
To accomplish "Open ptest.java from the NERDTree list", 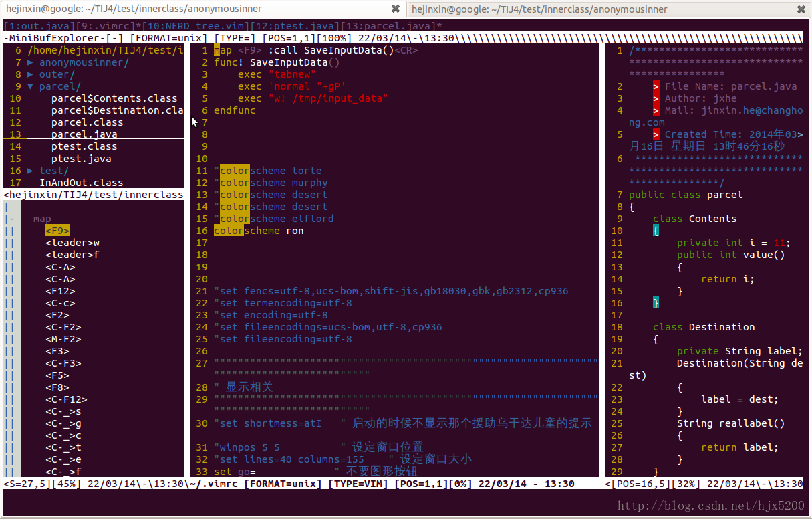I will click(82, 159).
